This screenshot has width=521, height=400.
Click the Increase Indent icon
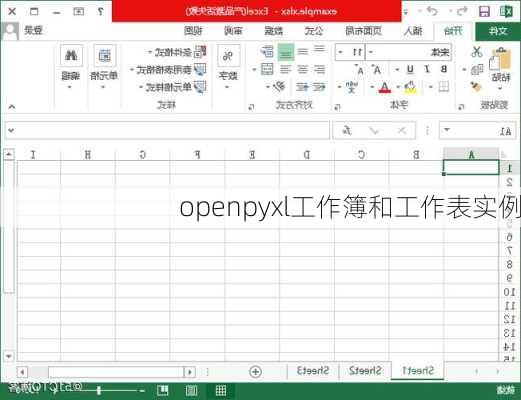[x=302, y=87]
